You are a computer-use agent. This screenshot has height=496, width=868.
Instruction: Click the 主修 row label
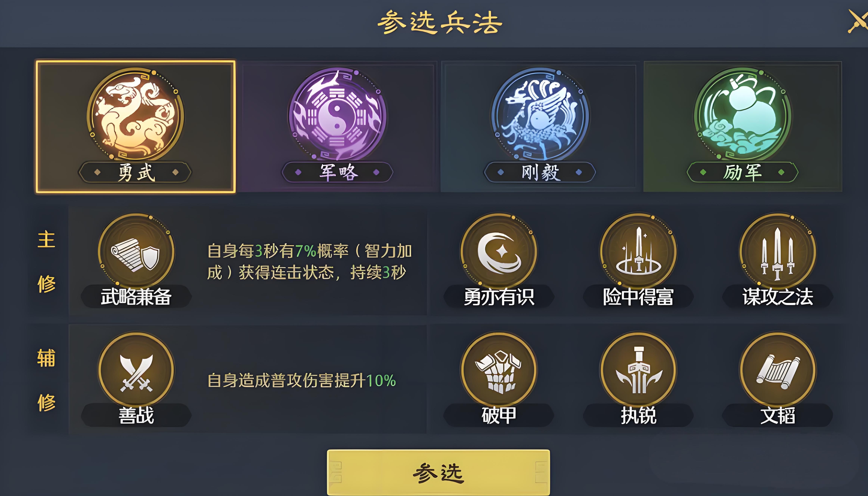(x=46, y=262)
